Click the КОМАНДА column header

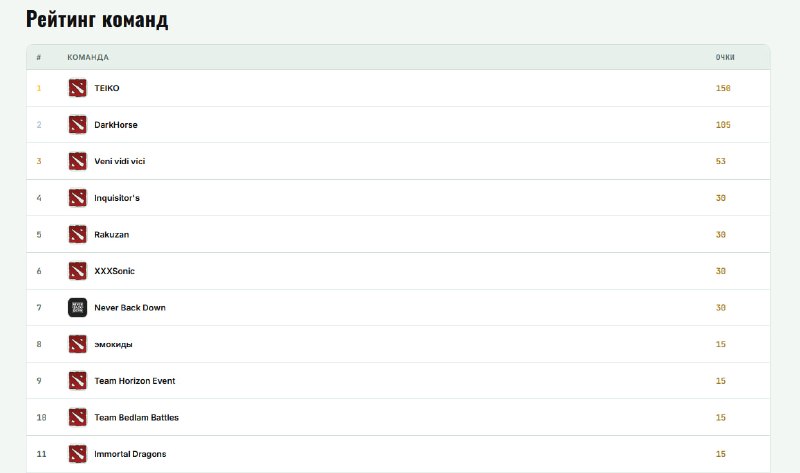point(88,57)
